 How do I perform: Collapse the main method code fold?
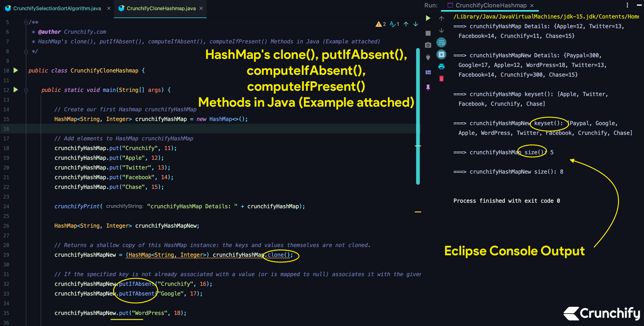point(26,90)
